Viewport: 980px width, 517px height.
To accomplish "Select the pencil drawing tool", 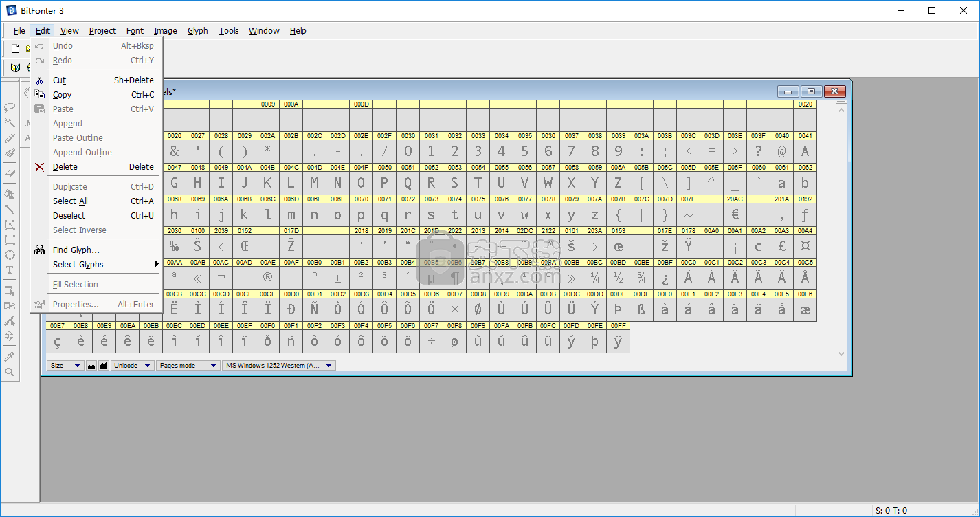I will 10,138.
